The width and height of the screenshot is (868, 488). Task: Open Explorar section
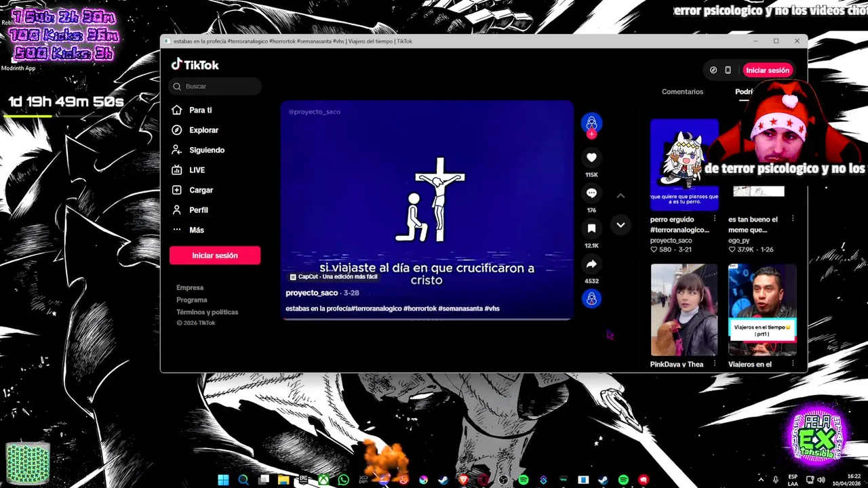coord(203,130)
